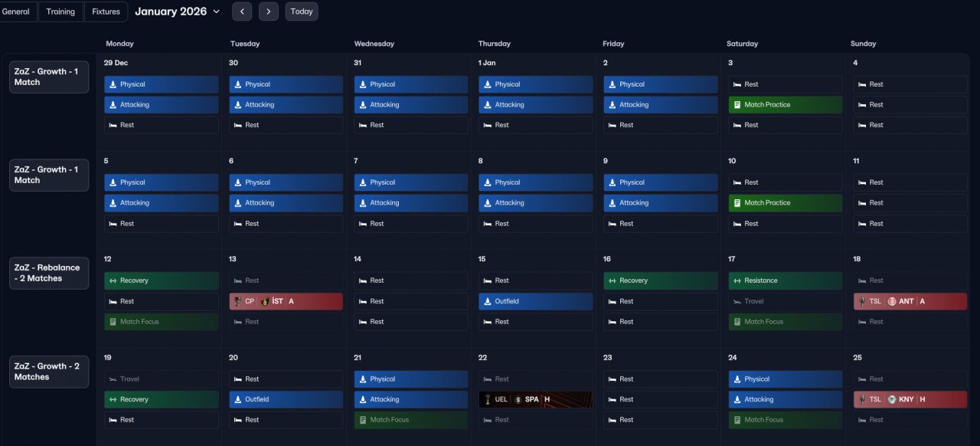The height and width of the screenshot is (446, 980).
Task: Click the Istanbul club badge on Tuesday 13 fixture
Action: (264, 301)
